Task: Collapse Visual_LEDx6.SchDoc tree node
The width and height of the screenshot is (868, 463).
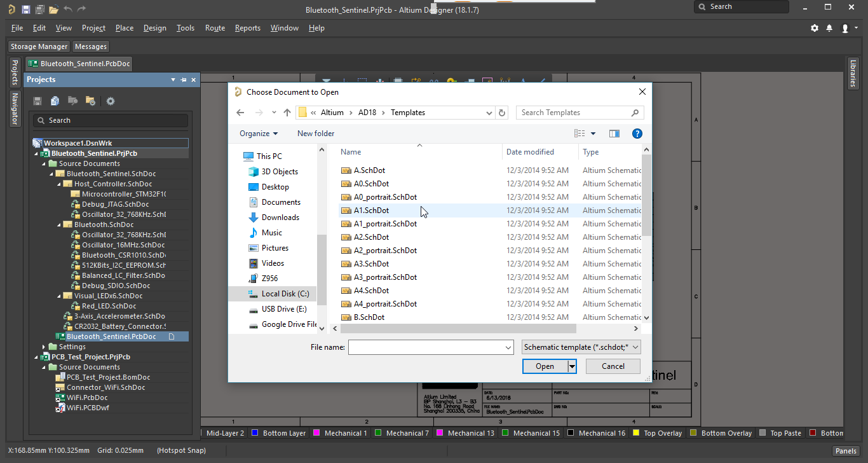Action: tap(59, 296)
